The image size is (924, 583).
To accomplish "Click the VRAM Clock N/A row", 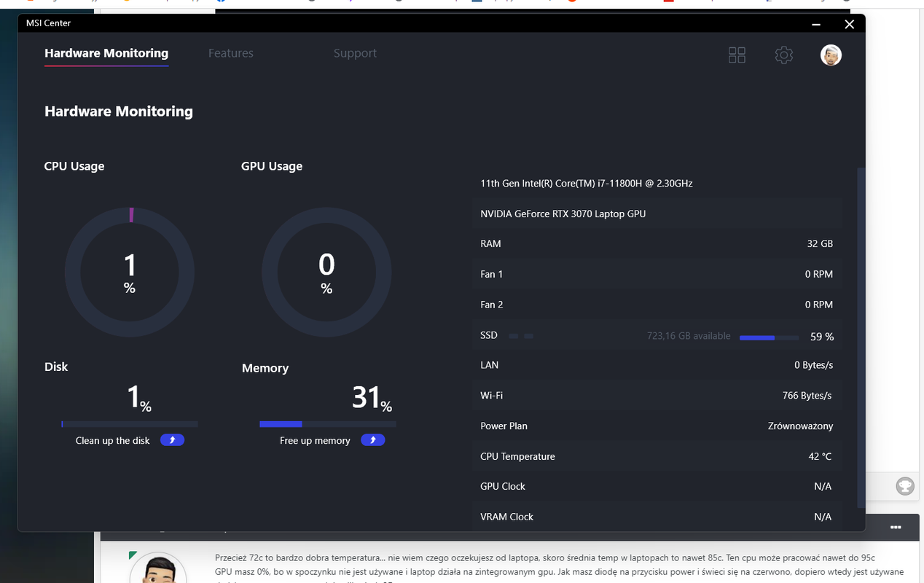I will [x=657, y=517].
